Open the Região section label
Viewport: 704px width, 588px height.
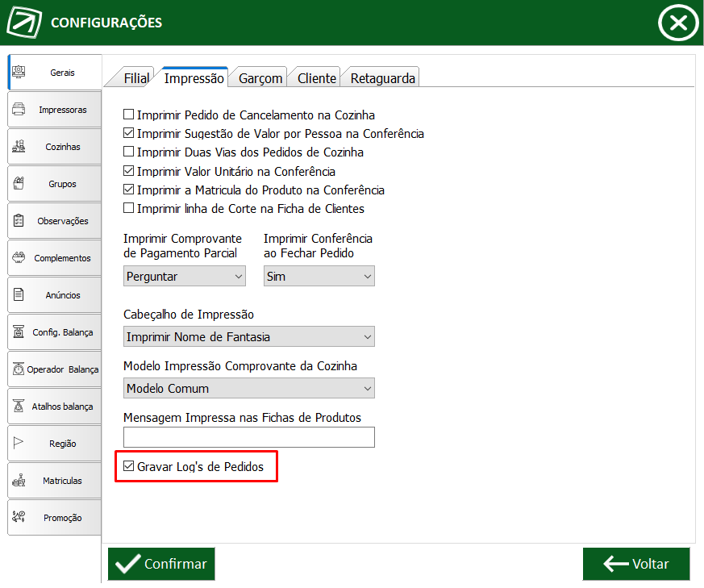(62, 444)
